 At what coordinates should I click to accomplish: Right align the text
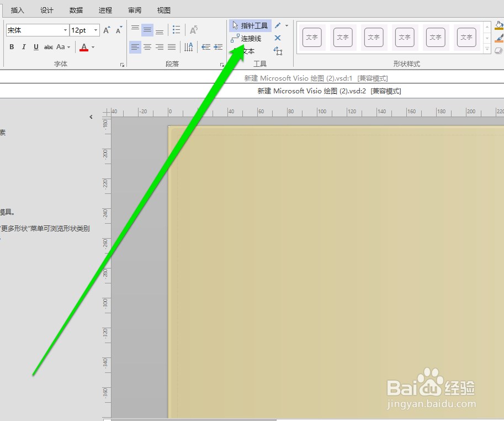(160, 48)
